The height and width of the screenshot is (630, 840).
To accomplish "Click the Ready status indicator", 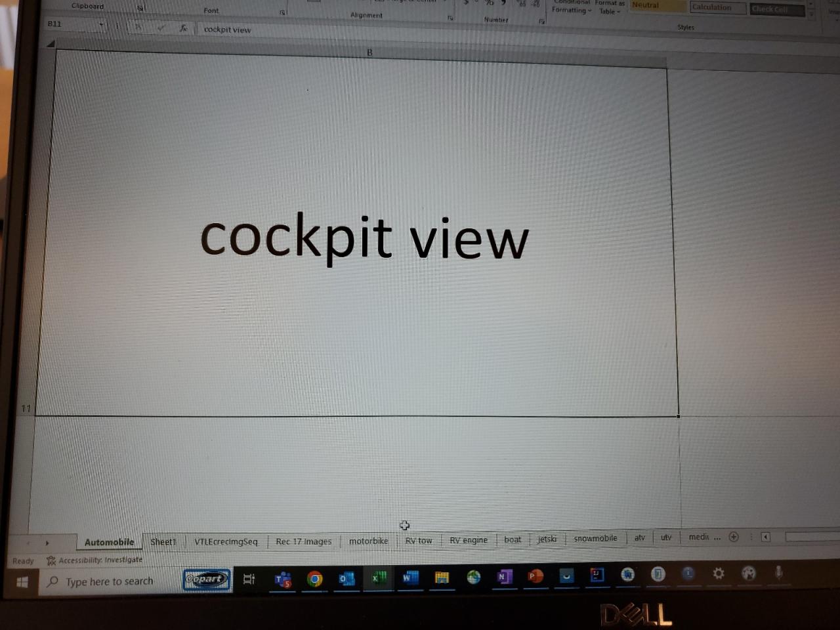I will pyautogui.click(x=23, y=561).
